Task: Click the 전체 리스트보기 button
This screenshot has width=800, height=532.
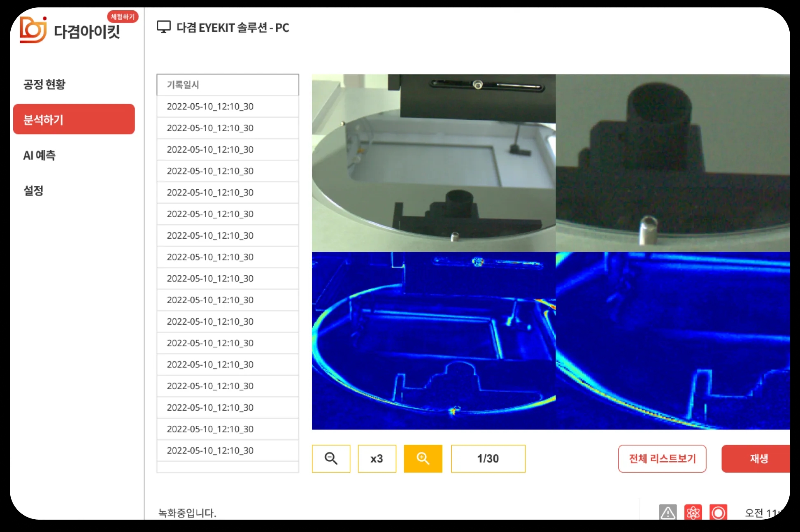Action: [662, 458]
